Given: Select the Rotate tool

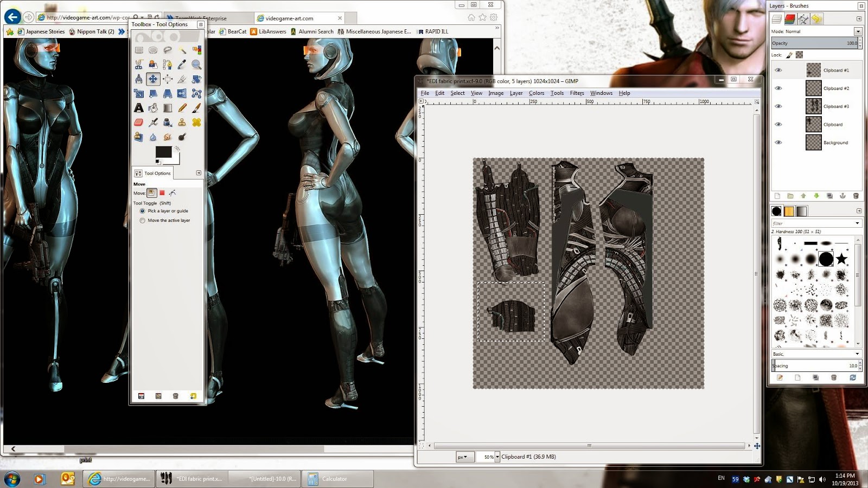Looking at the screenshot, I should tap(196, 79).
